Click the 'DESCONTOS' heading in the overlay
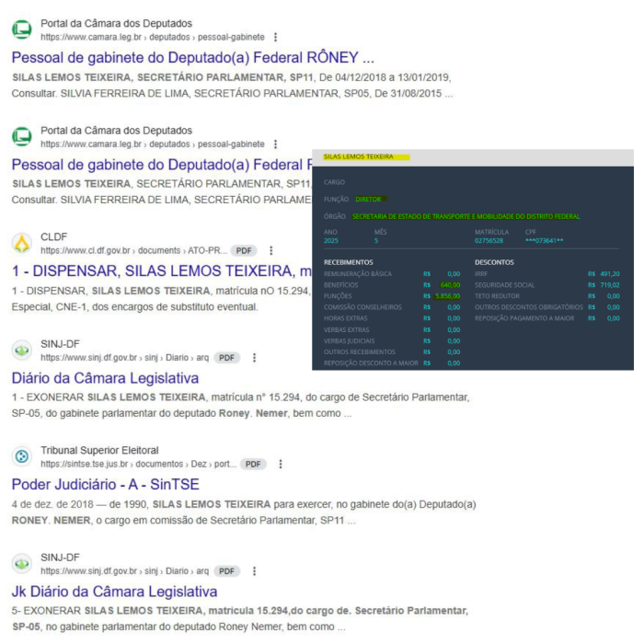This screenshot has height=644, width=644. (x=494, y=262)
